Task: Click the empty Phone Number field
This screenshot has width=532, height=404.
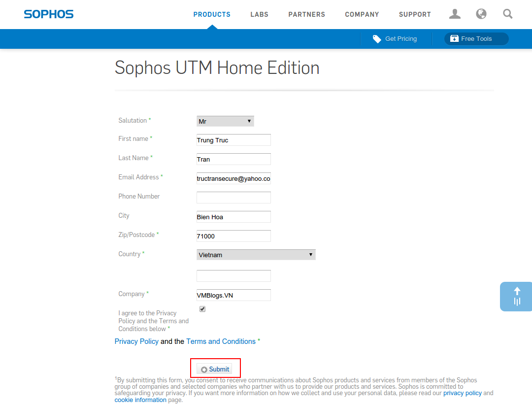Action: click(x=233, y=198)
